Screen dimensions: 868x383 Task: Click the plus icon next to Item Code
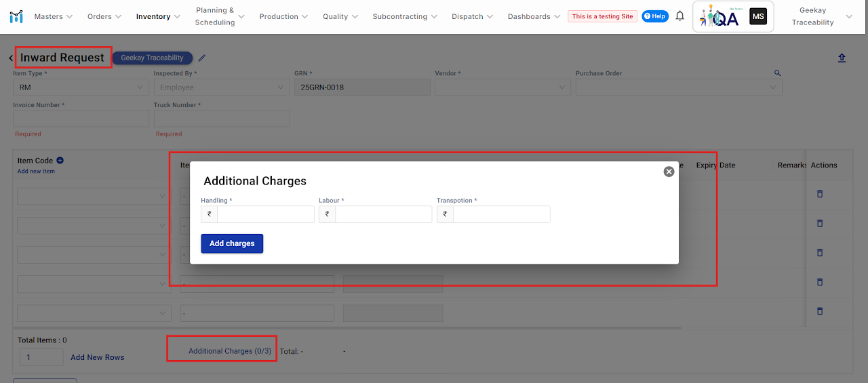[x=60, y=161]
